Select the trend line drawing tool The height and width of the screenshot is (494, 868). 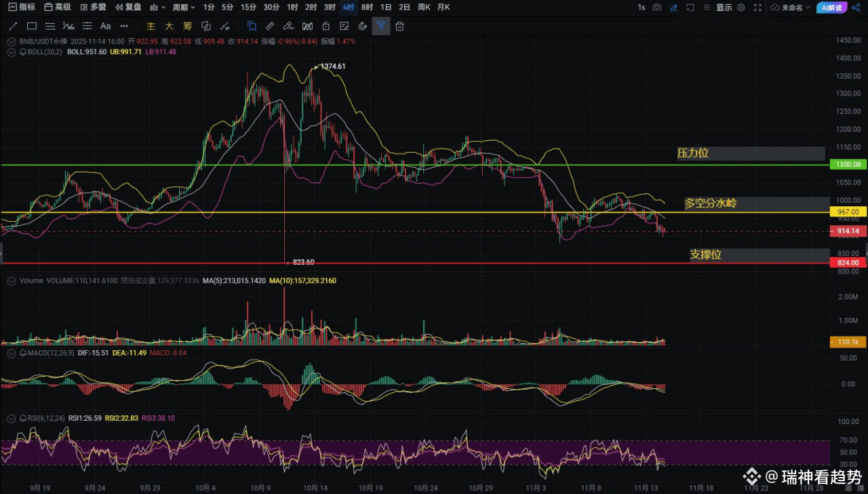pyautogui.click(x=13, y=26)
